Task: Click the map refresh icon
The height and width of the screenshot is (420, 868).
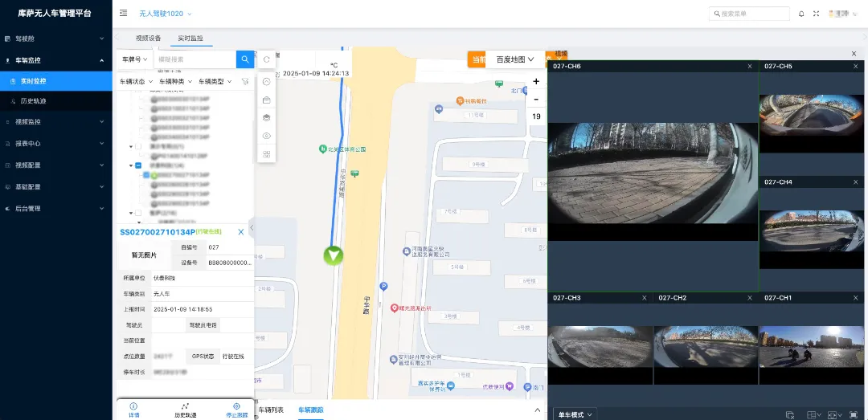Action: pos(267,59)
